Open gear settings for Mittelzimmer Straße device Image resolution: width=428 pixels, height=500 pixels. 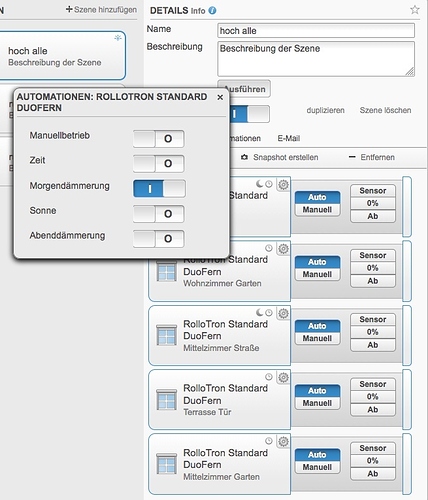click(283, 313)
